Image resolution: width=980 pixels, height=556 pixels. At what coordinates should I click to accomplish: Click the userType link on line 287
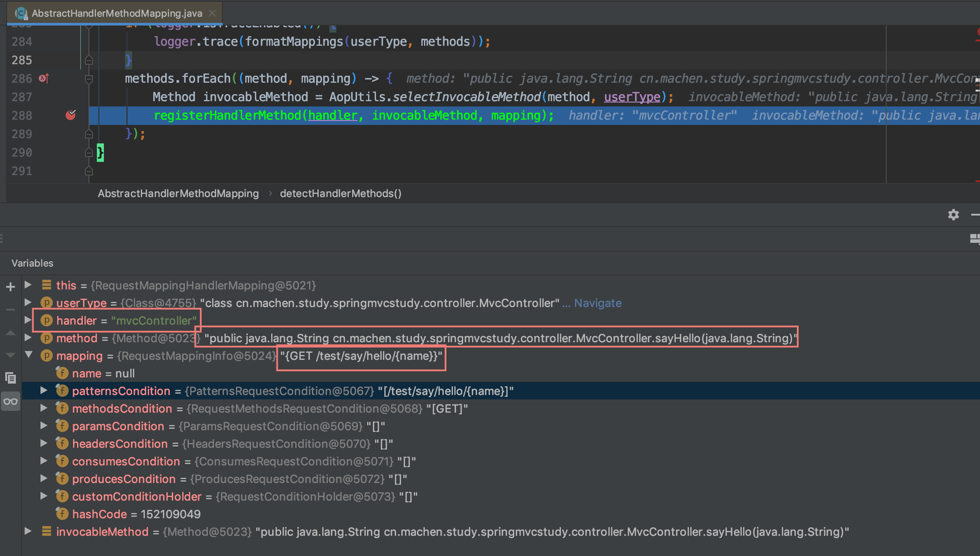click(632, 97)
